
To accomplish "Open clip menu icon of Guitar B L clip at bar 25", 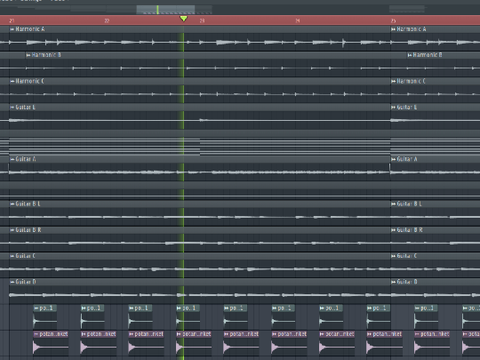I will point(393,204).
